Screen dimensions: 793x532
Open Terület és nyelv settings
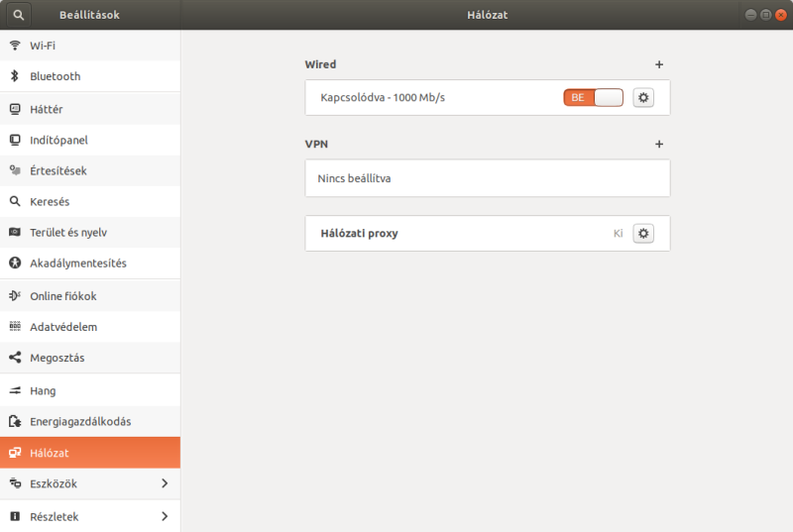[90, 233]
